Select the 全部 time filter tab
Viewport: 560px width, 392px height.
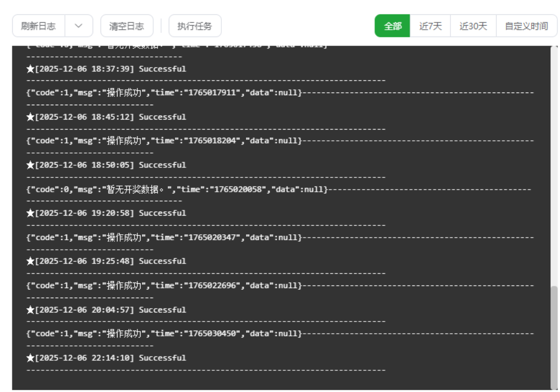[x=392, y=26]
